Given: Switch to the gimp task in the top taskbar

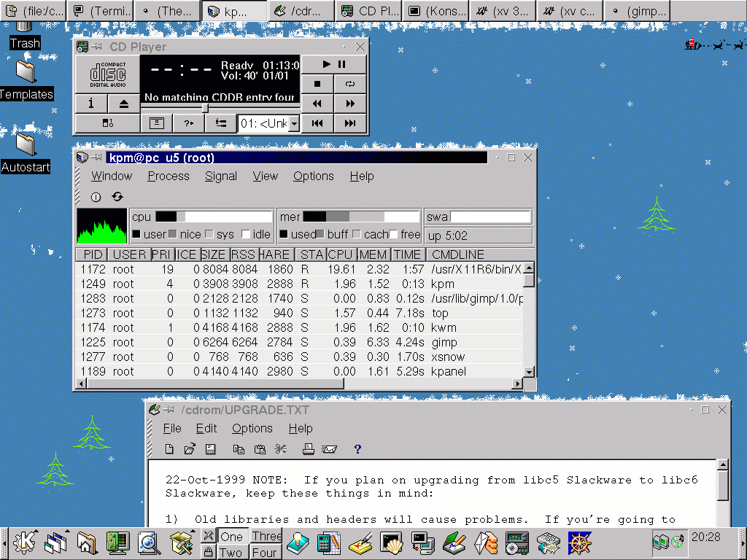Looking at the screenshot, I should coord(636,11).
